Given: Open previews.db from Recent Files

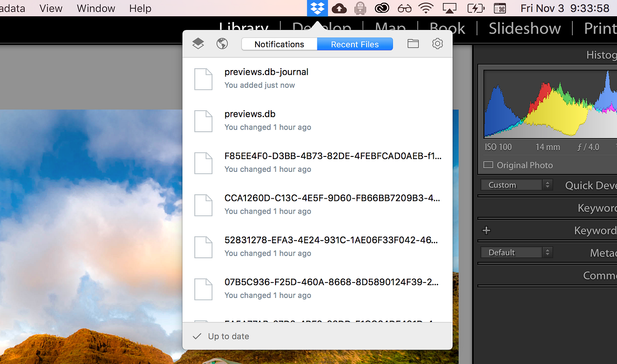Looking at the screenshot, I should [249, 114].
